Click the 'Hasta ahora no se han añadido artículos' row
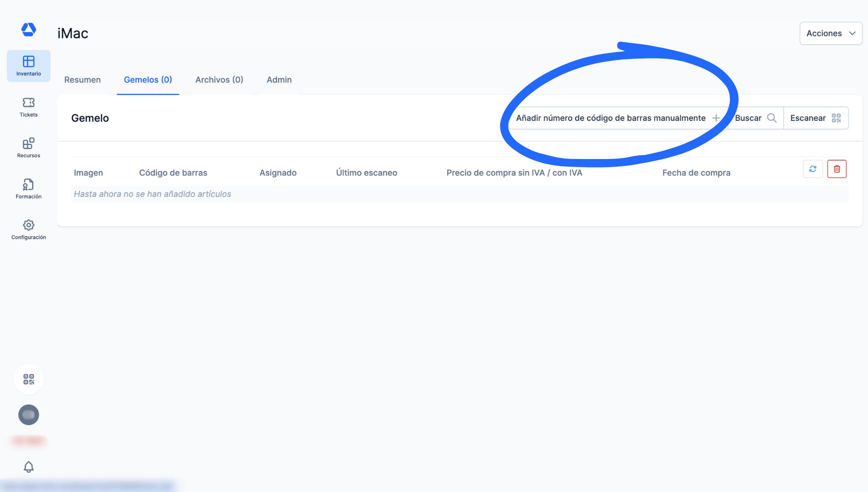Screen dimensions: 868x492 [460, 194]
